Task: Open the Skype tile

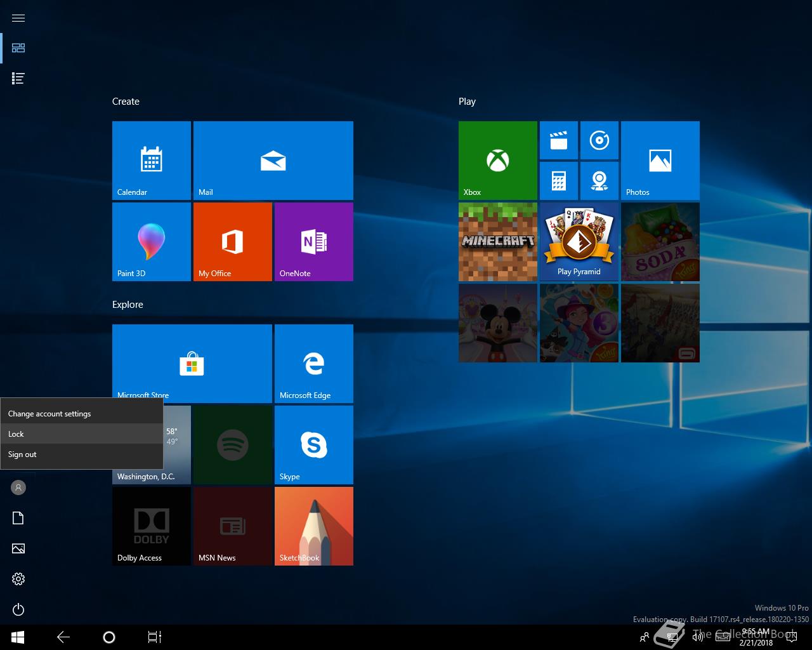Action: (x=314, y=445)
